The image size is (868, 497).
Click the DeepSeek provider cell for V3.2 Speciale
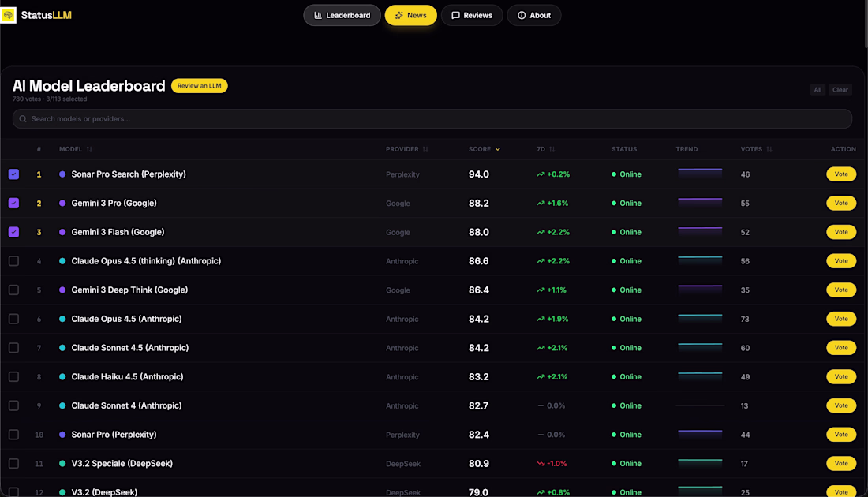click(x=403, y=464)
